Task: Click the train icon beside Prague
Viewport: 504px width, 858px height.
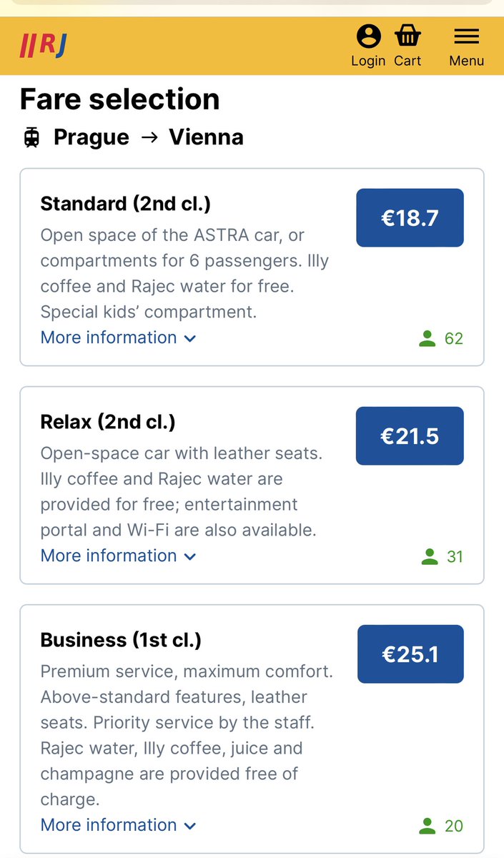Action: click(31, 137)
